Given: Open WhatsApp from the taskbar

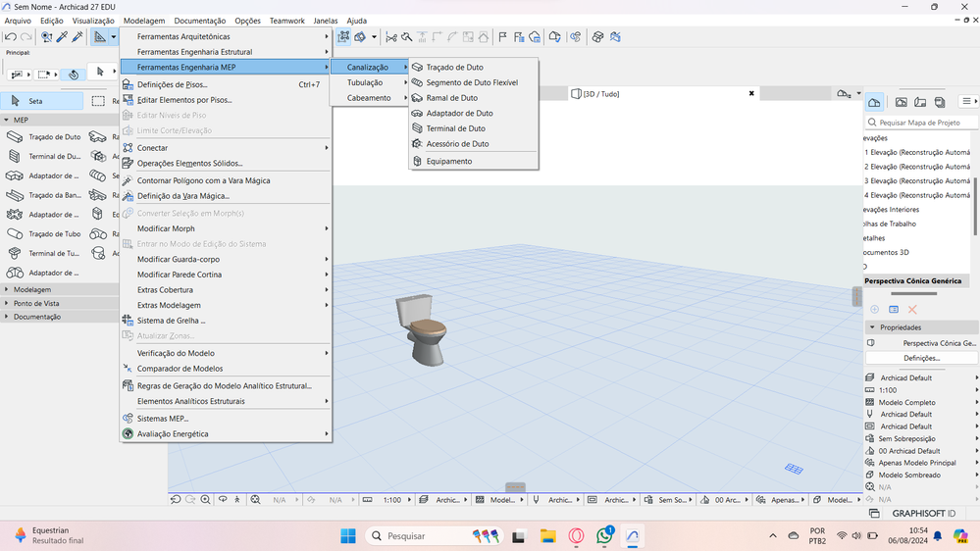Looking at the screenshot, I should click(x=604, y=536).
